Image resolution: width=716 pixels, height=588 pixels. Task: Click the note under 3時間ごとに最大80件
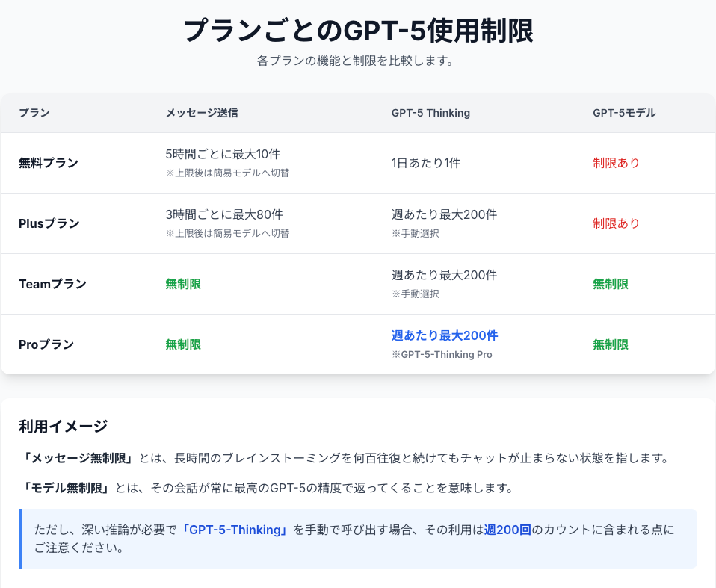point(227,233)
